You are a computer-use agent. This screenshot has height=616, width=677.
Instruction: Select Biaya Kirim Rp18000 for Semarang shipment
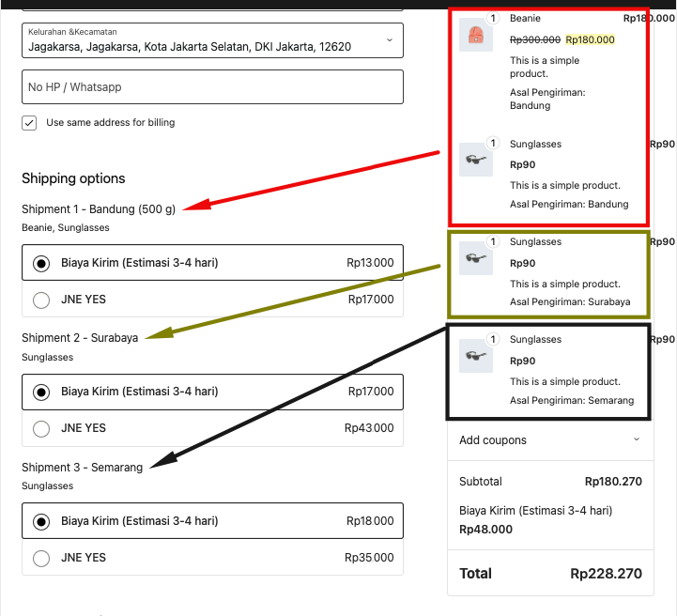point(41,521)
